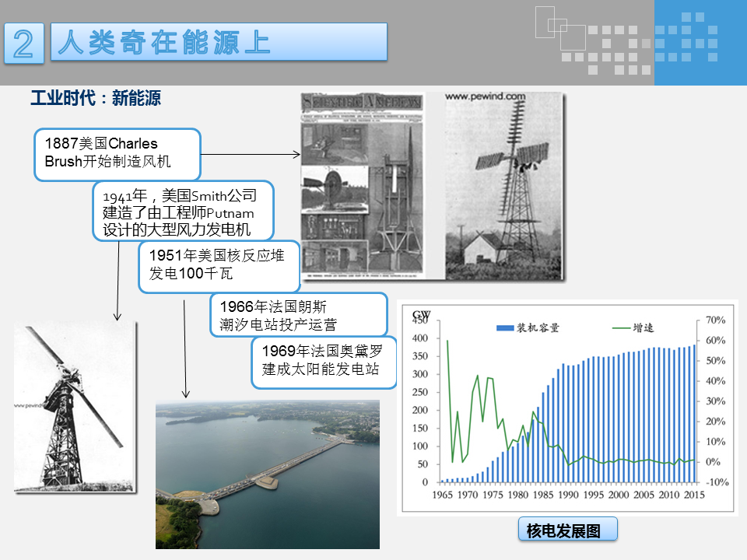The width and height of the screenshot is (747, 560).
Task: Click the www.pewind.com watermark text
Action: click(485, 96)
